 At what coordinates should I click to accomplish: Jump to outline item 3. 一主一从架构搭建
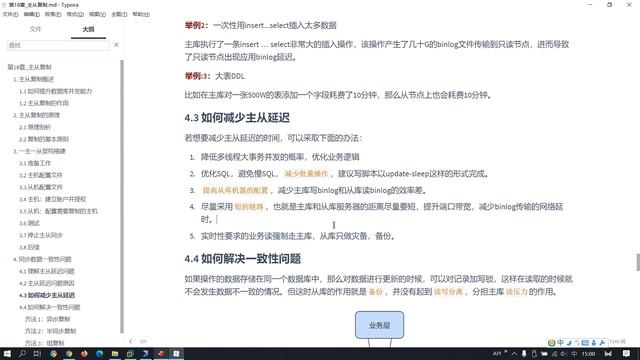39,151
